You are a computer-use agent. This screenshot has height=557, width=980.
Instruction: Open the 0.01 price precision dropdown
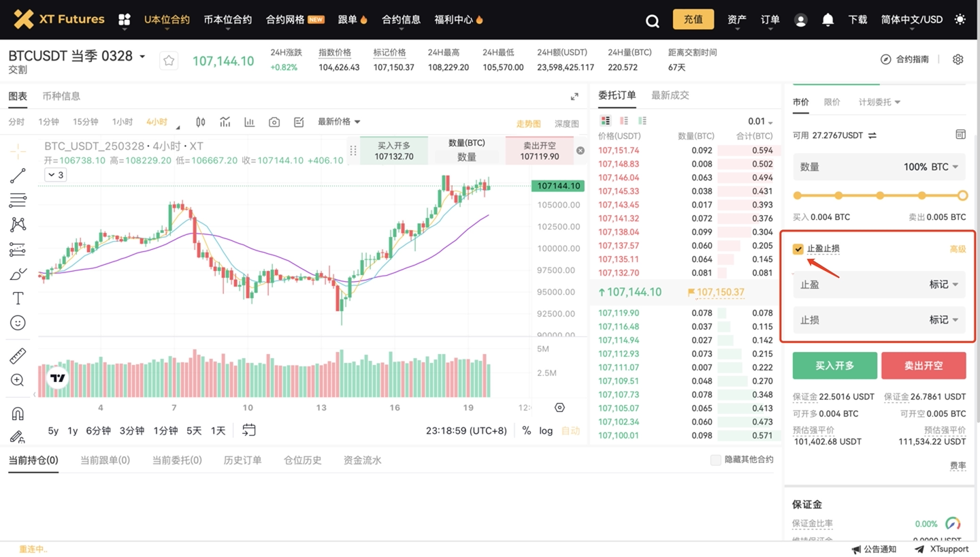(x=760, y=121)
